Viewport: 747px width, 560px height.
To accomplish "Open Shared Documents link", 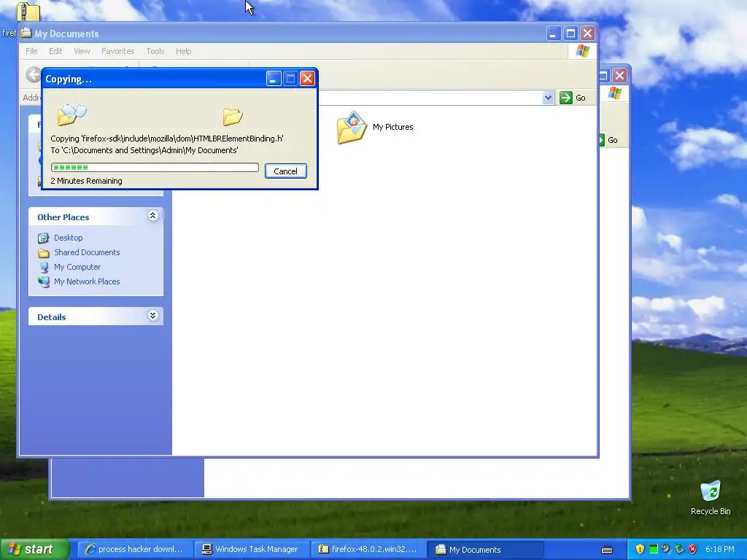I will tap(87, 252).
